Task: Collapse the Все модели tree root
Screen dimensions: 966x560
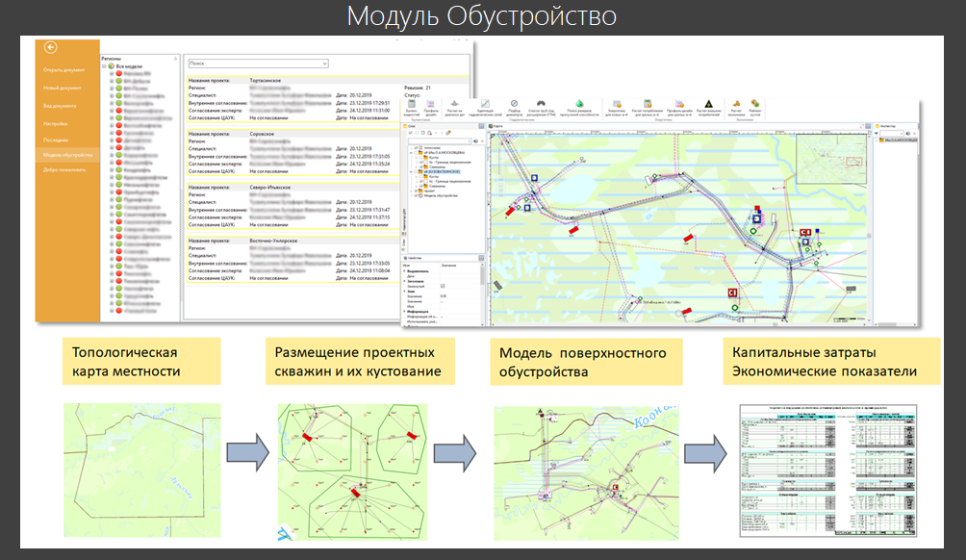Action: click(104, 66)
